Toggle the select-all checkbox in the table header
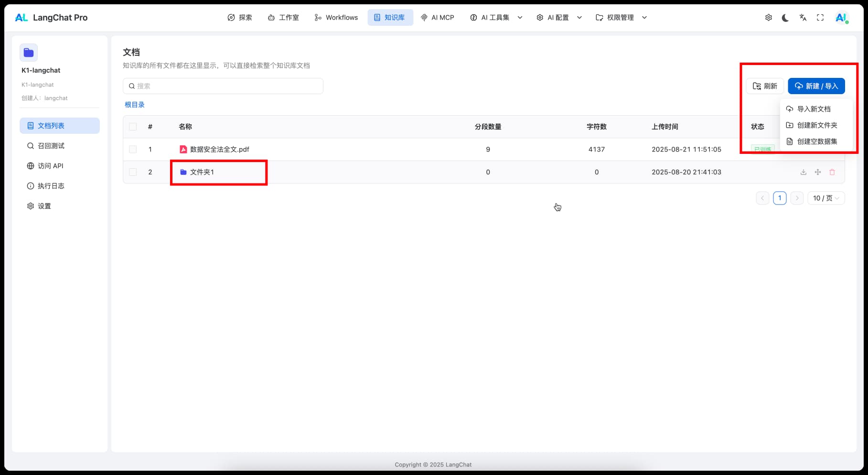 pyautogui.click(x=133, y=127)
